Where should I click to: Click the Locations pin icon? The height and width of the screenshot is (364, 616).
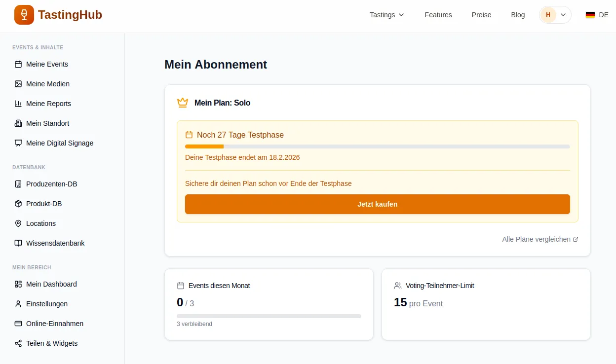tap(18, 223)
